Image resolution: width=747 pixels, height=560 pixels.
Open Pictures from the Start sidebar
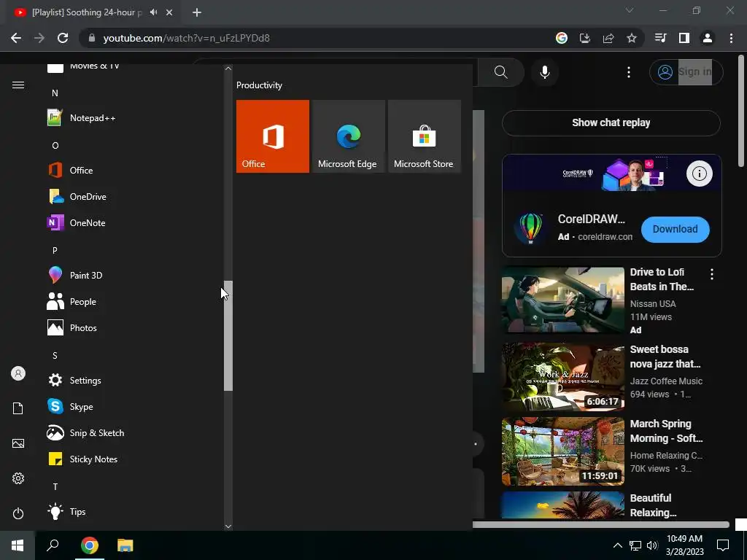(x=18, y=443)
